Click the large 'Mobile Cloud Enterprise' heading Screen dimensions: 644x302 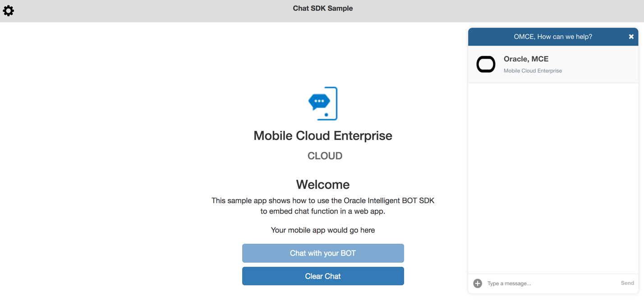click(x=323, y=135)
